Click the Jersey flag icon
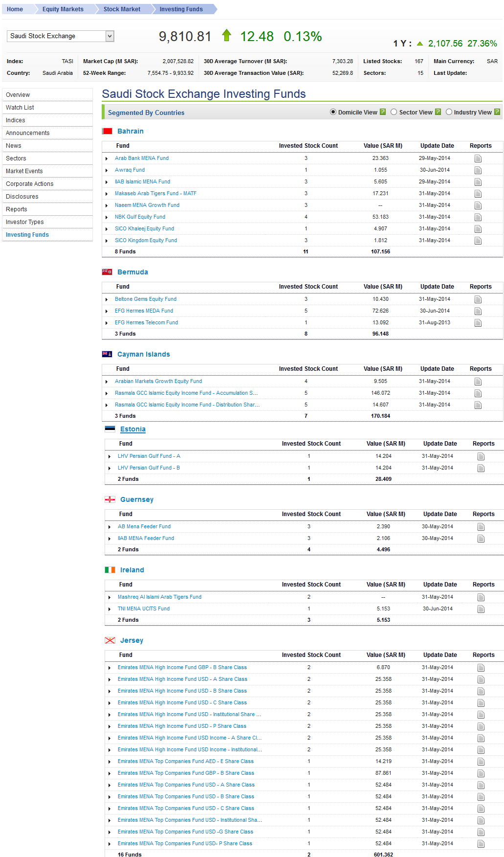This screenshot has width=504, height=857. 110,640
